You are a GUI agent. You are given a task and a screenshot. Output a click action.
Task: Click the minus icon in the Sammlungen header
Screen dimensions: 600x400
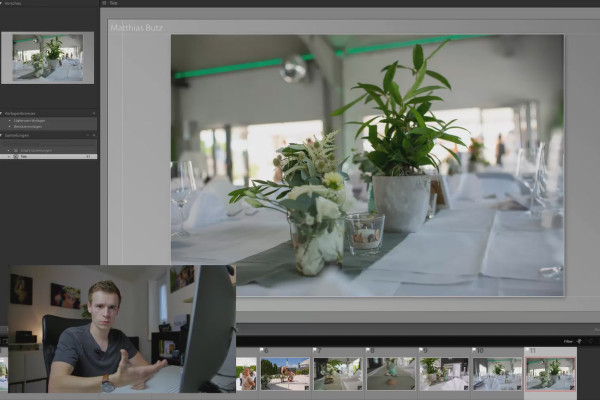(x=88, y=135)
